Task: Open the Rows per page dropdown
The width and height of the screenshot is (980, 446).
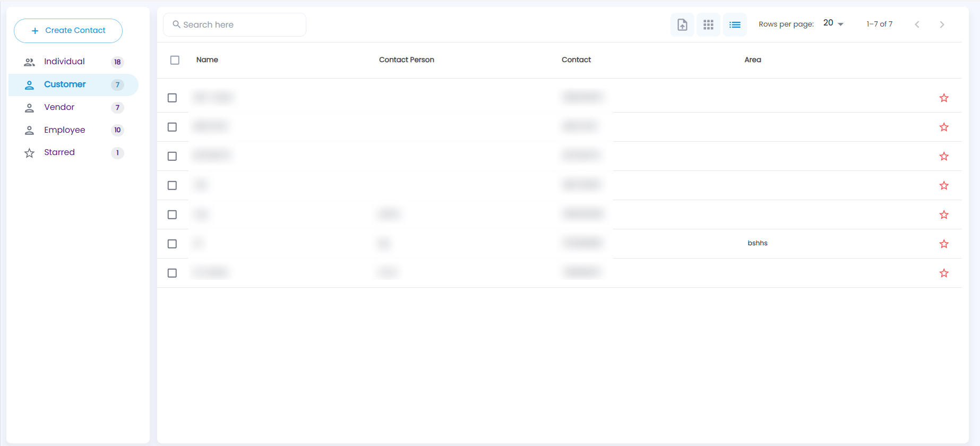Action: click(x=833, y=23)
